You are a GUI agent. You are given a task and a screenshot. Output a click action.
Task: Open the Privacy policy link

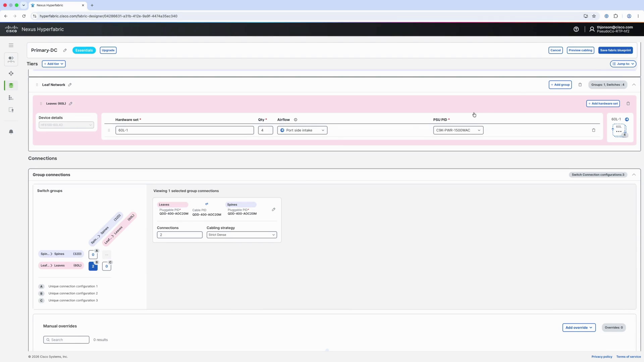(602, 357)
